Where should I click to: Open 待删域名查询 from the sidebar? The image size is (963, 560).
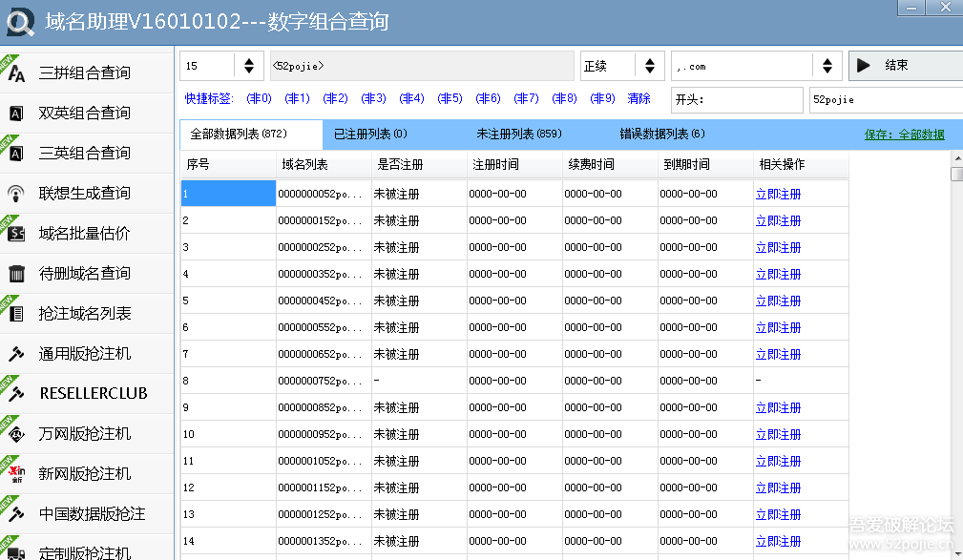click(x=86, y=273)
